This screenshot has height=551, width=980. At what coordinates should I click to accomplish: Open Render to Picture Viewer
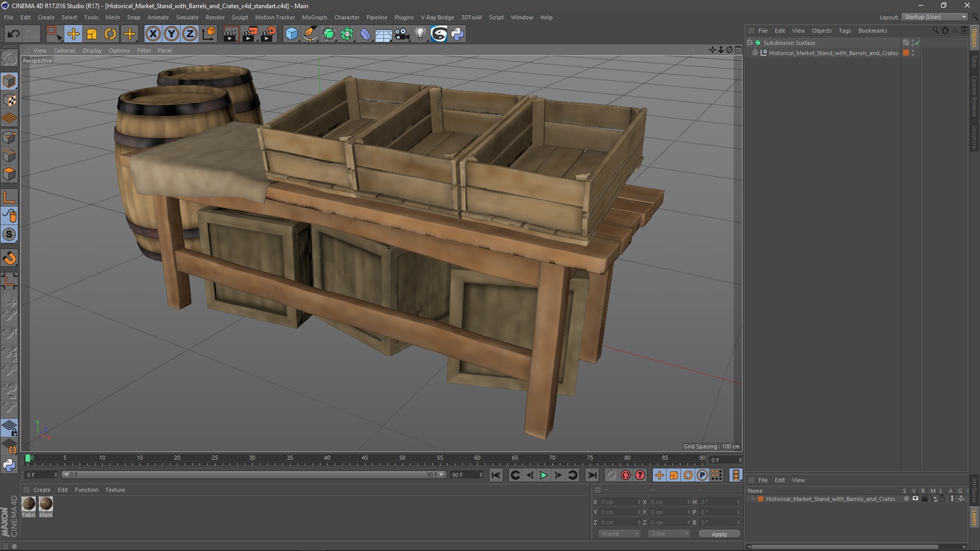(x=250, y=34)
